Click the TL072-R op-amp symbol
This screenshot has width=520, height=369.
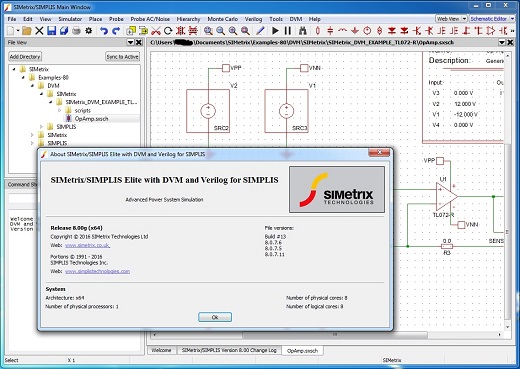point(447,196)
